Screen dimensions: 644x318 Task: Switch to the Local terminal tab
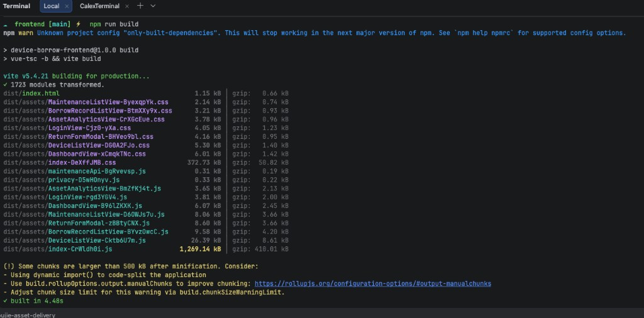pyautogui.click(x=51, y=6)
